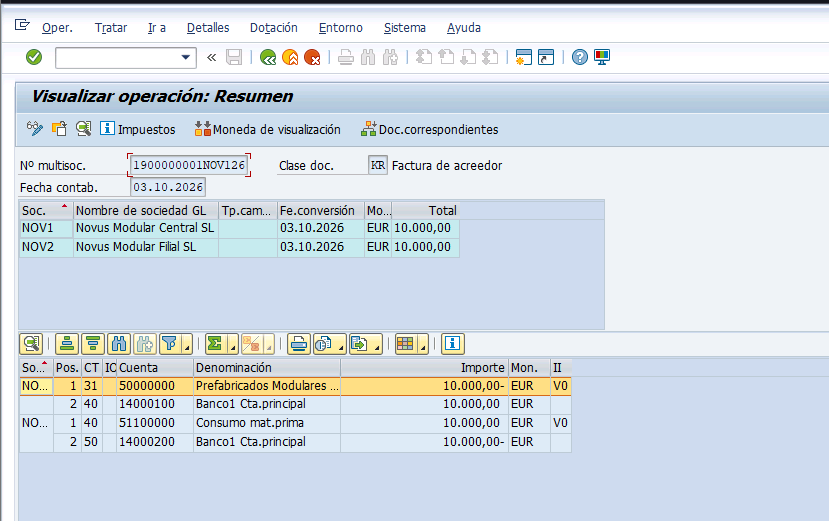The width and height of the screenshot is (829, 521).
Task: Click Find binoculars in ALV toolbar
Action: [x=119, y=344]
